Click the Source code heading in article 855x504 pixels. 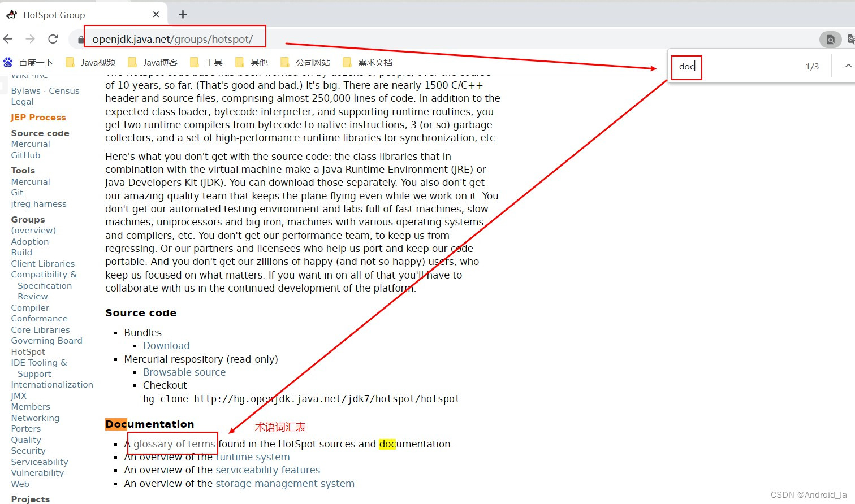pos(141,313)
